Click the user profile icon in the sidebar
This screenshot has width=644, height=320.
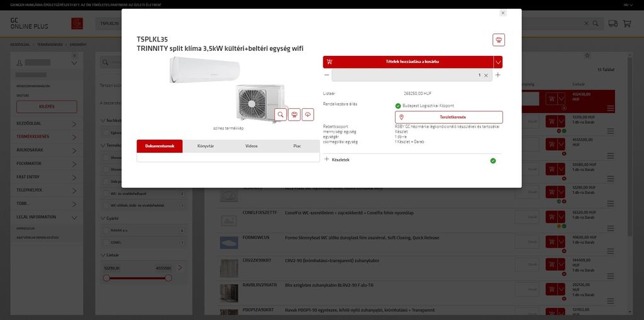click(x=19, y=63)
